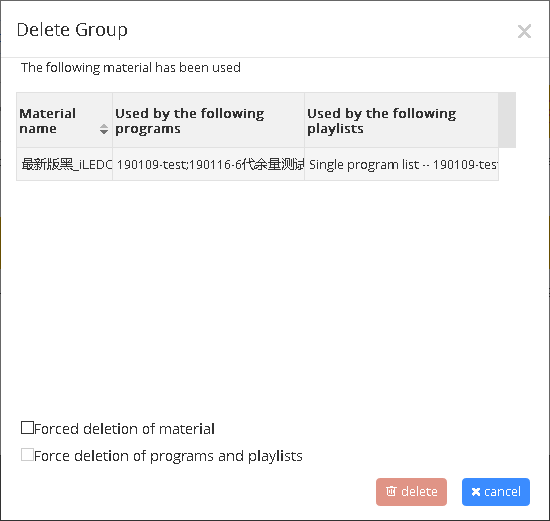Select the 'Forced deletion of material' label text
Image resolution: width=550 pixels, height=521 pixels.
(125, 429)
